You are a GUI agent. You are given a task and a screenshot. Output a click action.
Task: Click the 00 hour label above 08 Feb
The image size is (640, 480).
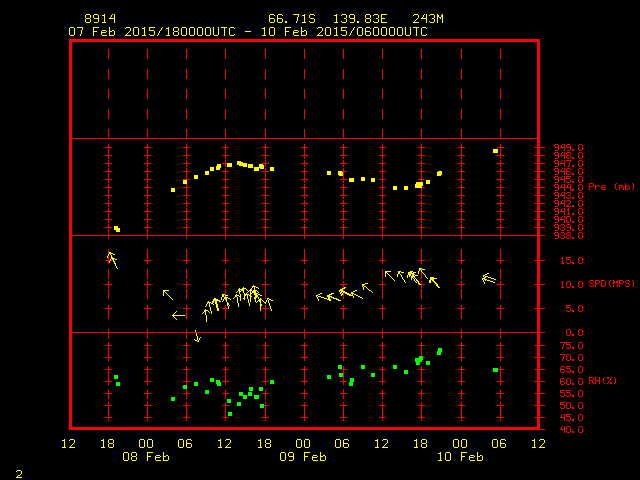tap(146, 444)
